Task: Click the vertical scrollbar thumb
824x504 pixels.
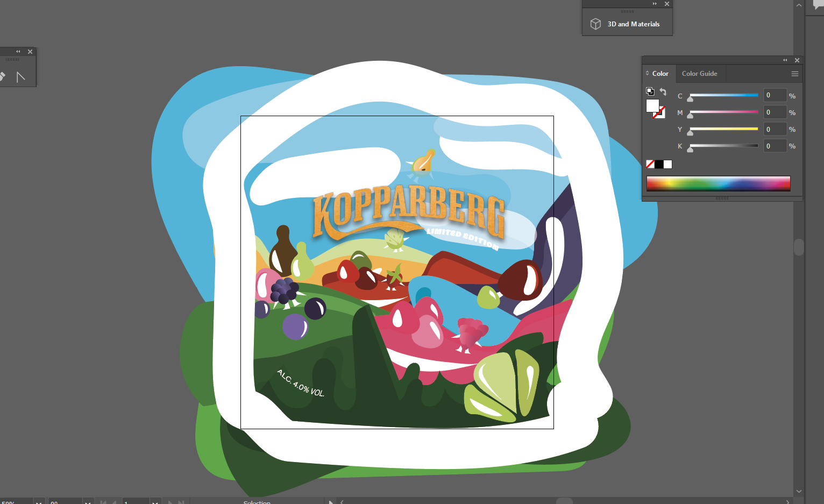Action: [799, 247]
